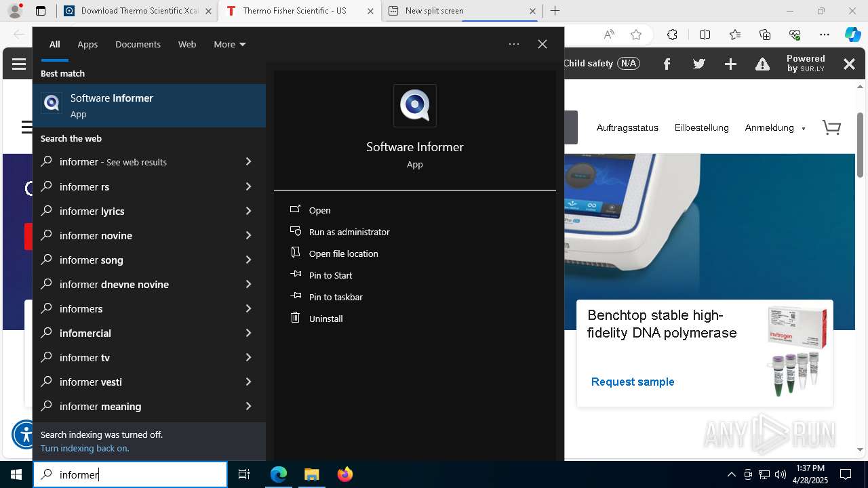The image size is (868, 488).
Task: Expand the 'informer song' suggestion arrow
Action: (x=248, y=260)
